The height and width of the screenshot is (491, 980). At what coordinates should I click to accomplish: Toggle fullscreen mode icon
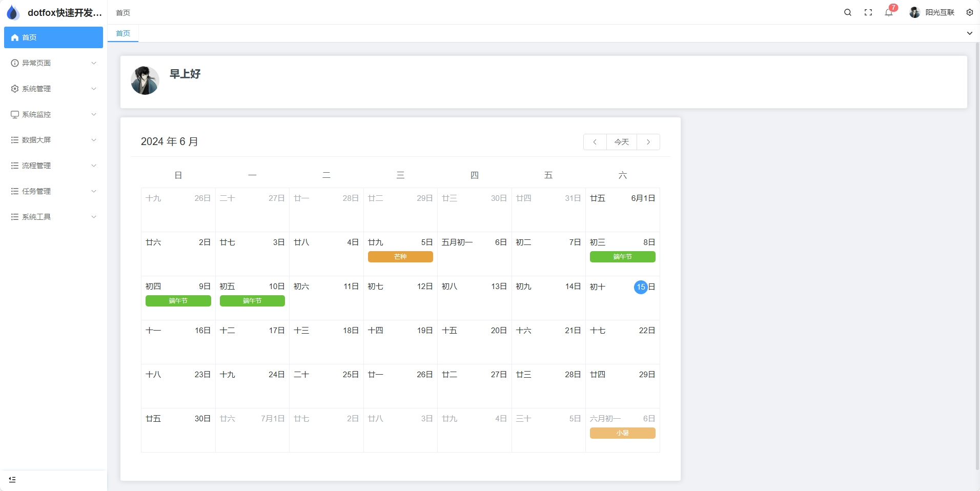(868, 12)
